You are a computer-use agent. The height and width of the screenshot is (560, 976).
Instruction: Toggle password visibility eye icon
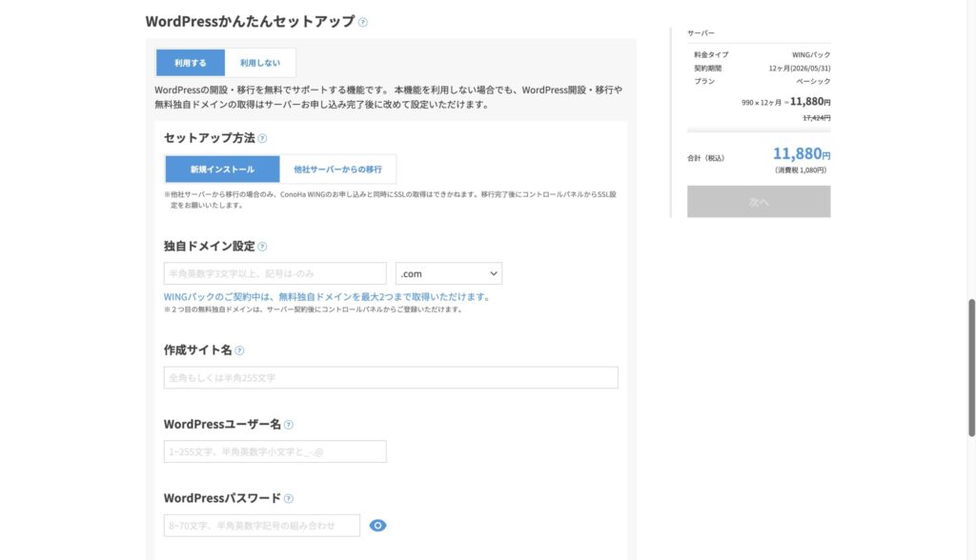coord(377,526)
